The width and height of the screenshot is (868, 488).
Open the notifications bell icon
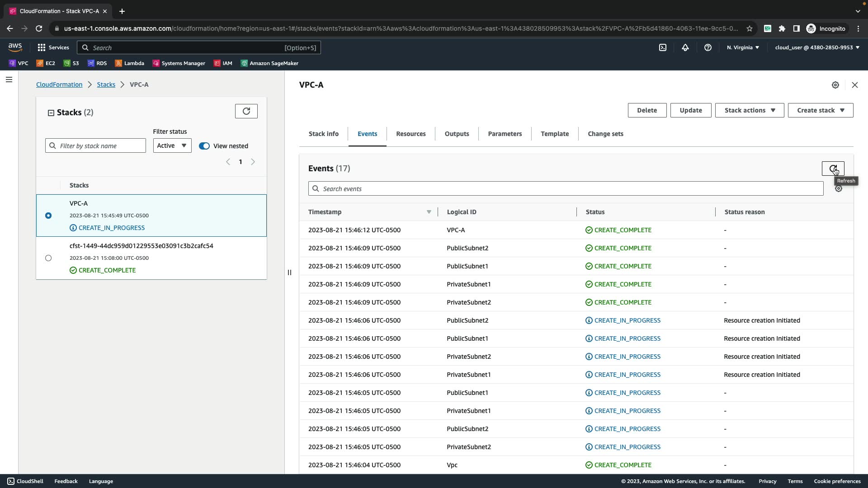685,47
